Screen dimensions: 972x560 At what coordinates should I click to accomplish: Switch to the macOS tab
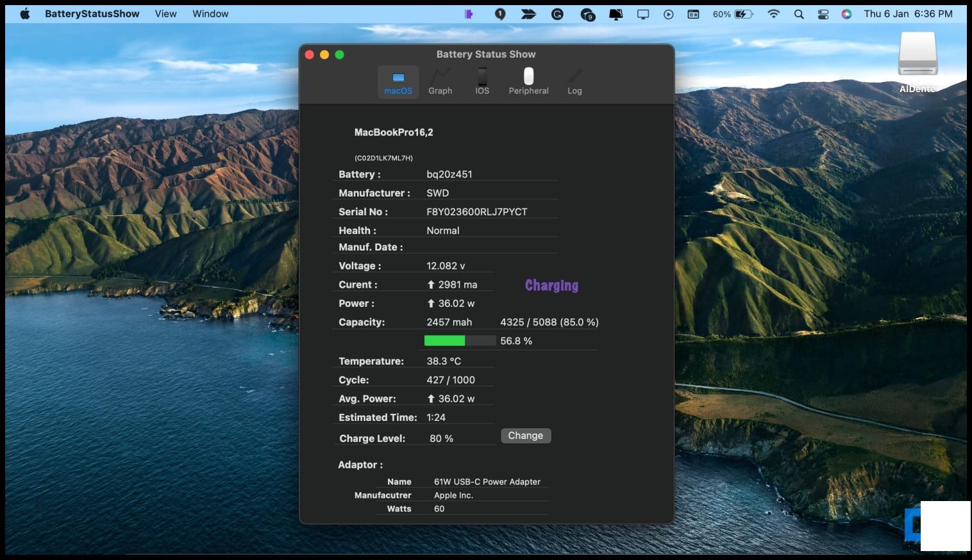click(398, 82)
